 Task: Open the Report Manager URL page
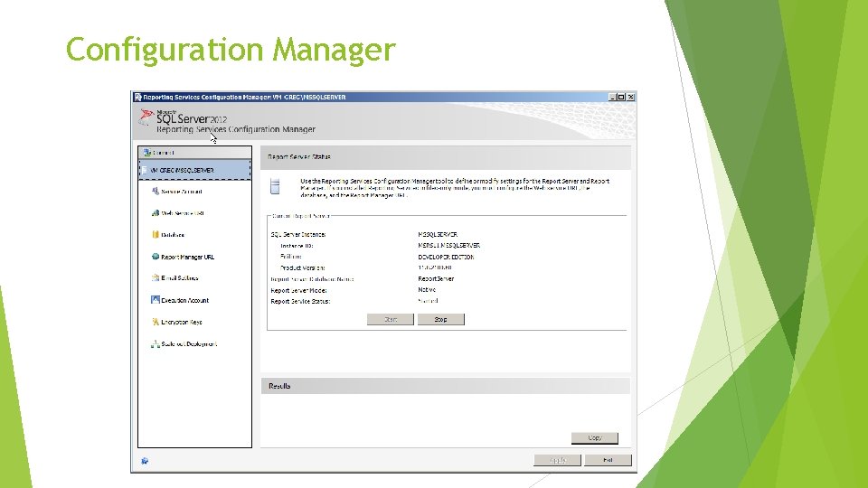pyautogui.click(x=188, y=257)
